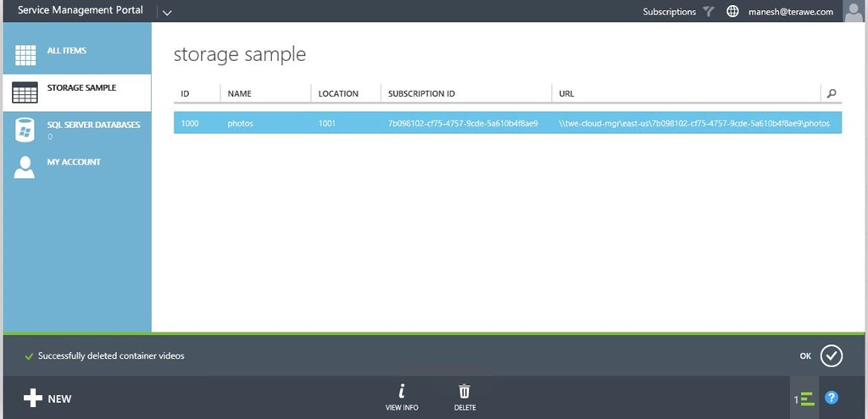Image resolution: width=868 pixels, height=419 pixels.
Task: Click the My Account person icon
Action: pos(25,166)
